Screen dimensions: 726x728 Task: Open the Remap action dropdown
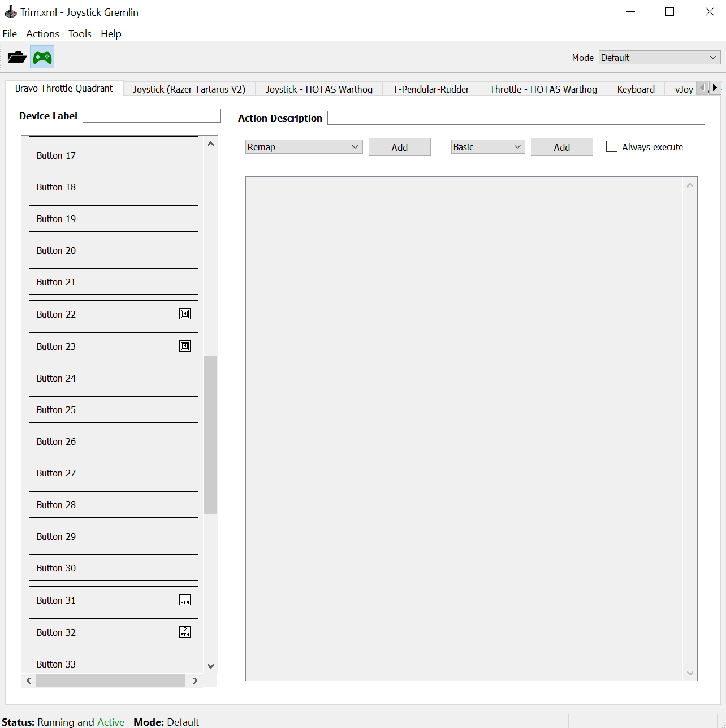click(304, 147)
